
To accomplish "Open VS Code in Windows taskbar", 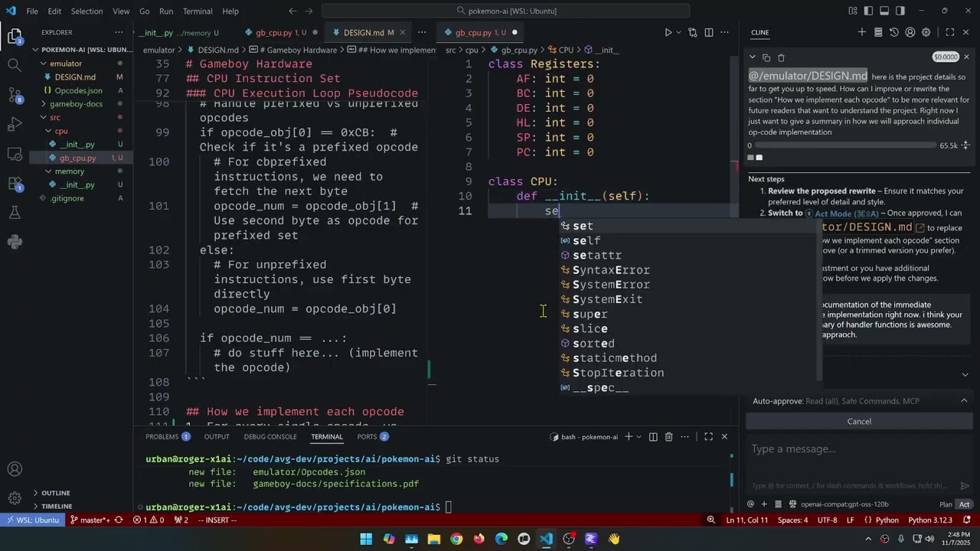I will tap(546, 539).
